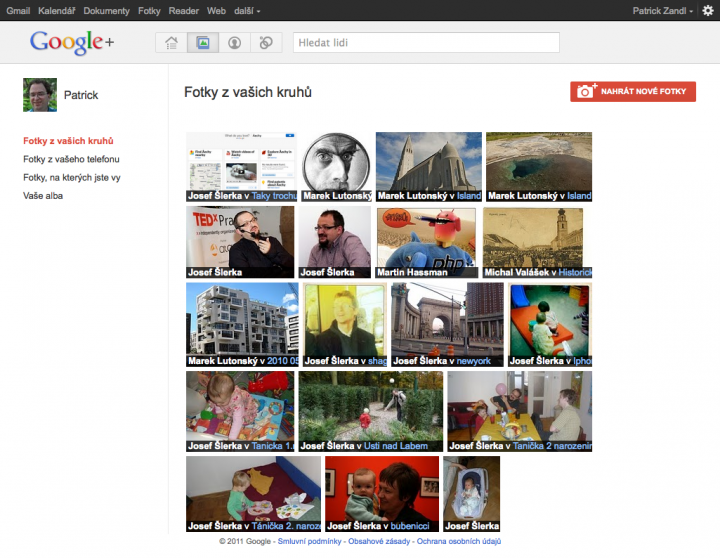Click the Usti nad Labem album link
This screenshot has width=720, height=558.
click(x=396, y=446)
